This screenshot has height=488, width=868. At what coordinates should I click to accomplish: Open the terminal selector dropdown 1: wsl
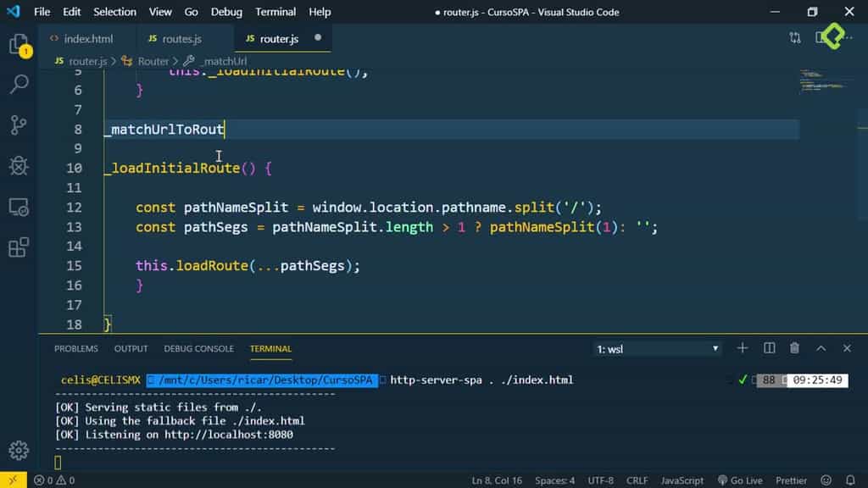[657, 349]
